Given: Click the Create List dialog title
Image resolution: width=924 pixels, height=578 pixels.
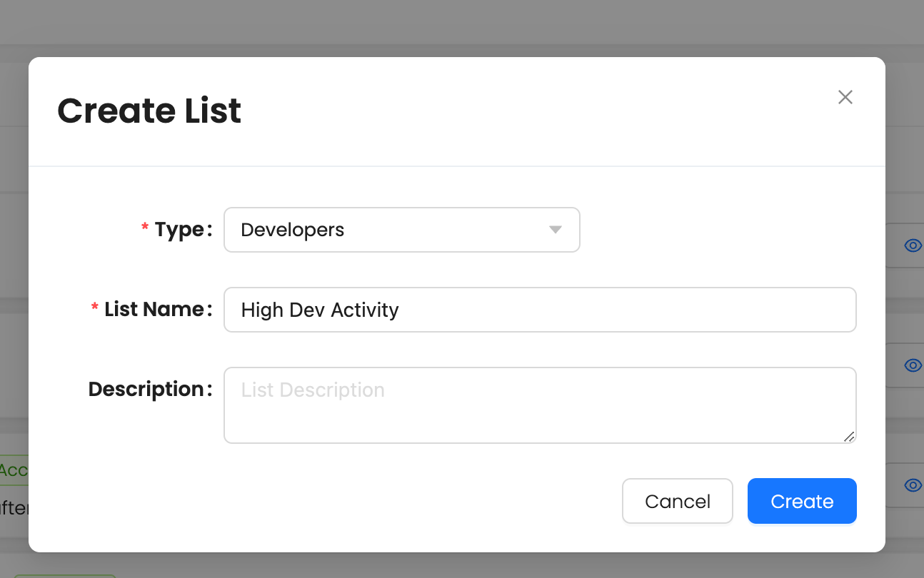Looking at the screenshot, I should (149, 111).
